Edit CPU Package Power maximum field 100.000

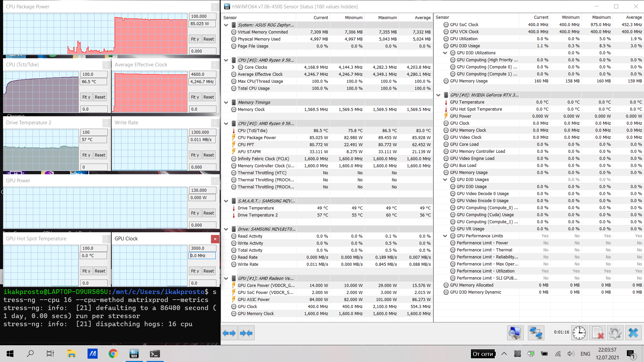203,16
